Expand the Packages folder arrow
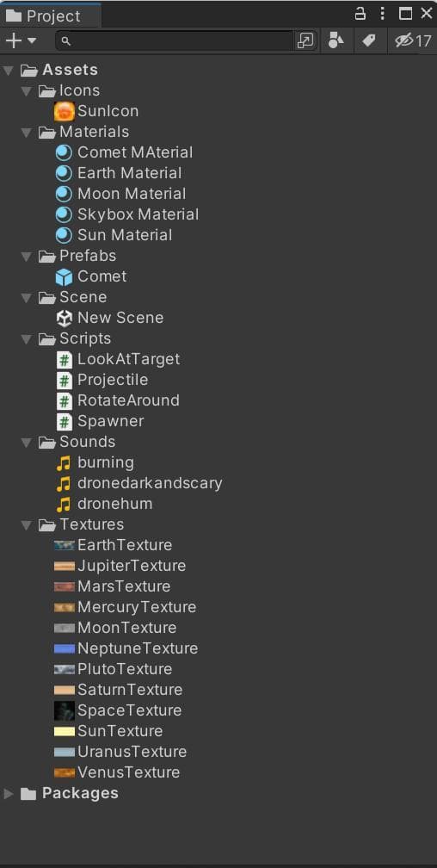The width and height of the screenshot is (437, 868). [x=9, y=793]
